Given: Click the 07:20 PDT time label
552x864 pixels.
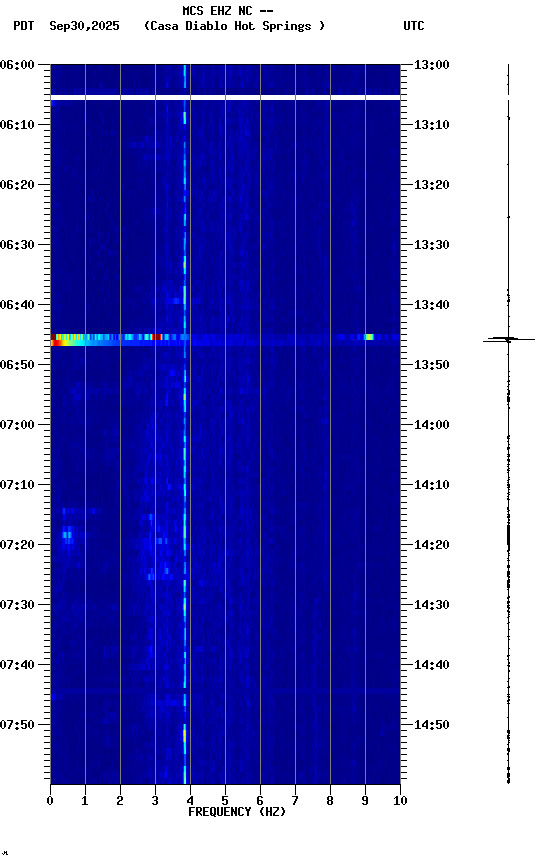Looking at the screenshot, I should pyautogui.click(x=17, y=545).
